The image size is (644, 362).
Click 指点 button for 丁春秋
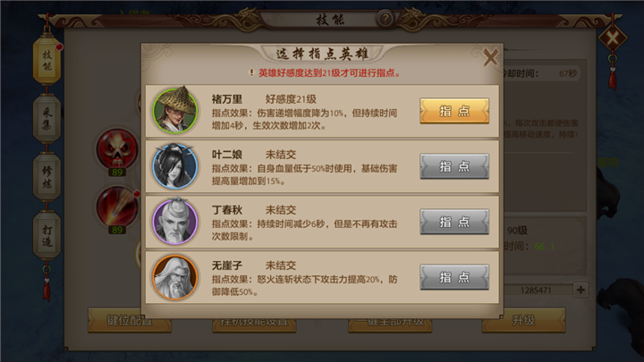pos(454,222)
